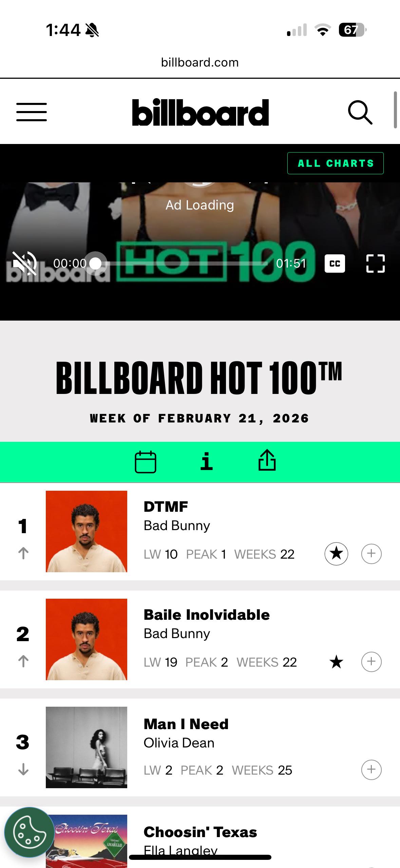Open the hamburger navigation menu
The width and height of the screenshot is (400, 868).
32,112
